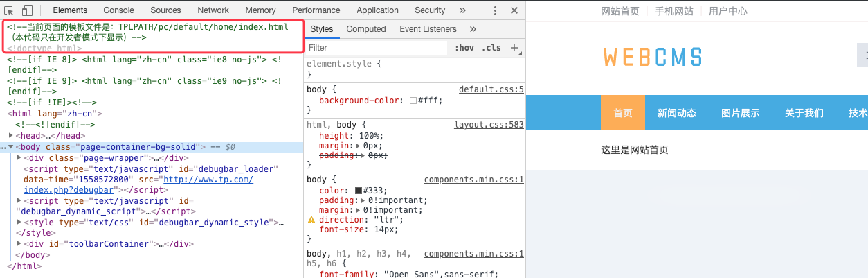Expand the div toolbarContainer node

[x=19, y=244]
